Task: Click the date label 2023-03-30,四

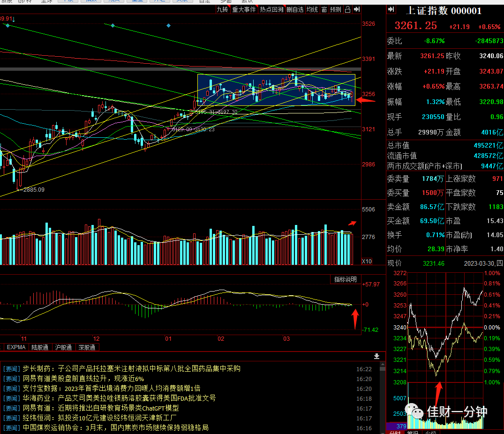Action: pos(483,263)
